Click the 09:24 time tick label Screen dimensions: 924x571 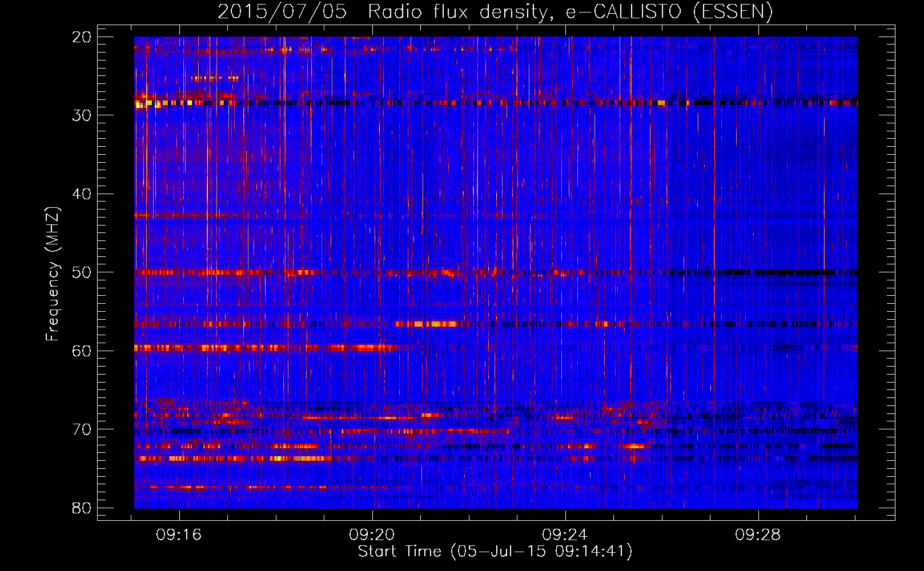tap(565, 535)
